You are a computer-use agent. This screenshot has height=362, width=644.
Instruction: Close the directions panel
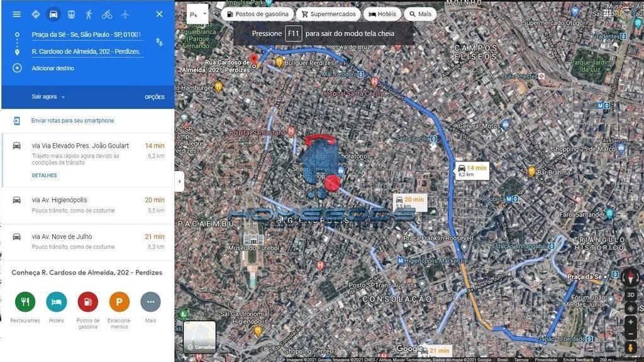click(159, 14)
